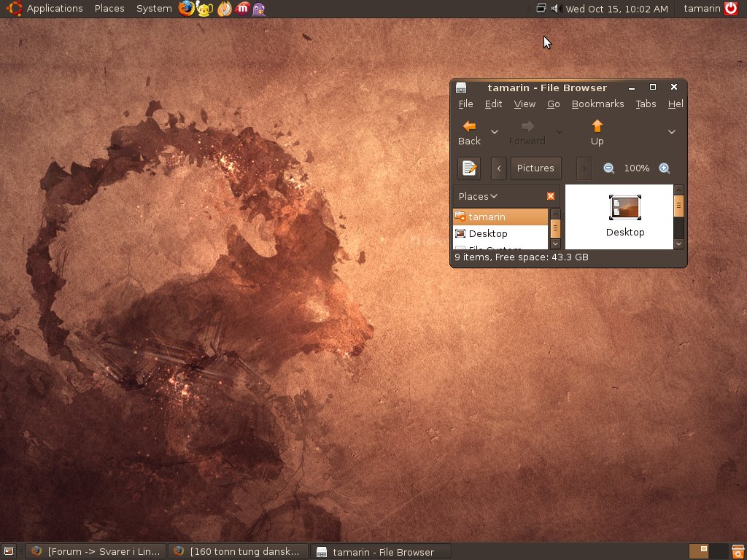Open View menu in File Browser
The height and width of the screenshot is (560, 747).
[525, 104]
